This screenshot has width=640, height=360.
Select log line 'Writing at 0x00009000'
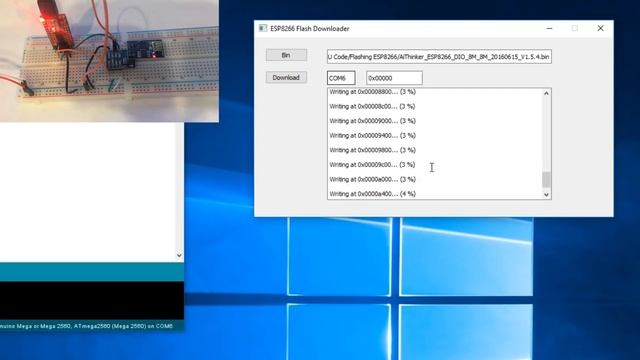pos(372,121)
